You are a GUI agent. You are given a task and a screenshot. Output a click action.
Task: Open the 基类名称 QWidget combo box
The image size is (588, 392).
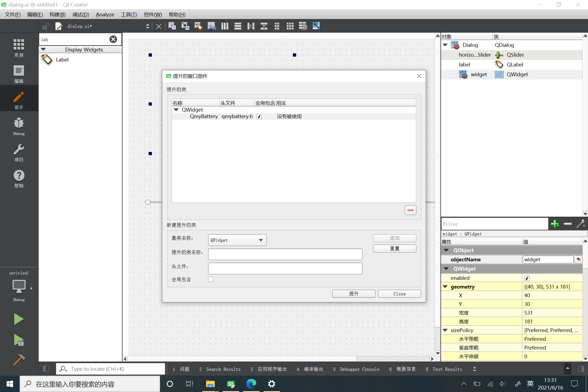[237, 240]
